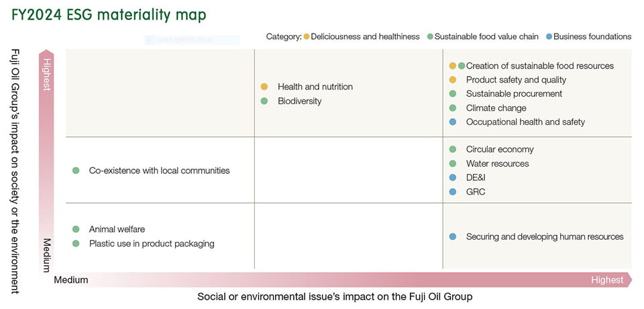Image resolution: width=644 pixels, height=309 pixels.
Task: Click the green dot beside Sustainable procurement
Action: point(453,94)
